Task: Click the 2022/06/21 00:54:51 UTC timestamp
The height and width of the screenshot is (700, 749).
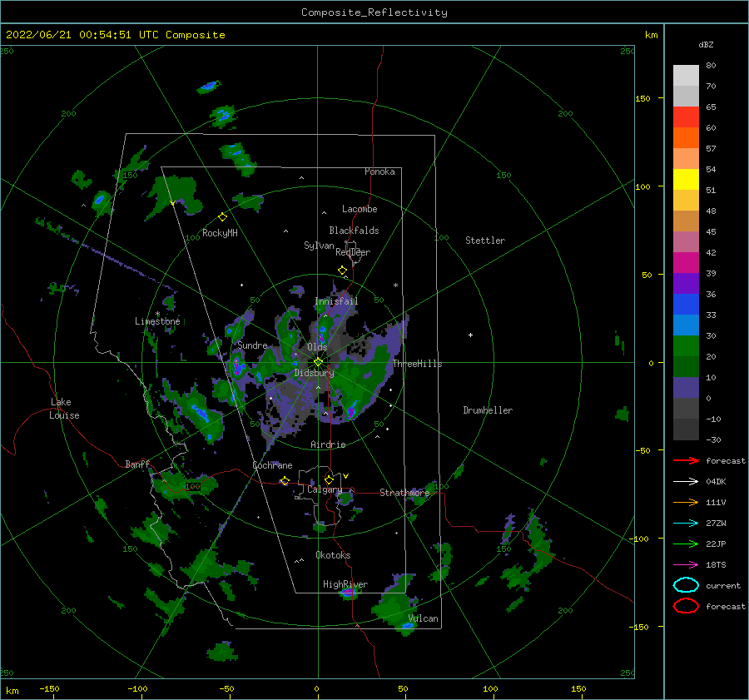Action: [72, 35]
